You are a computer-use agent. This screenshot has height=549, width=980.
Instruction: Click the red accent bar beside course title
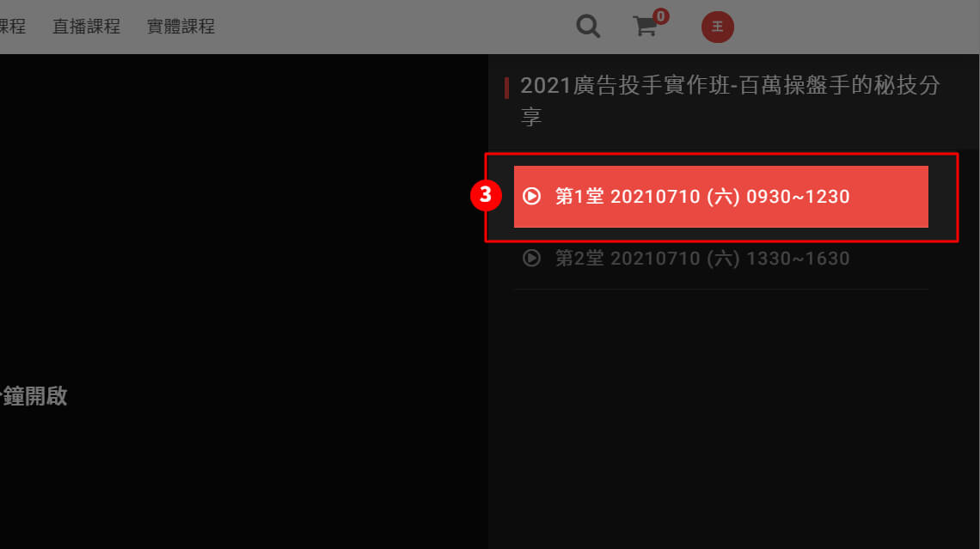pyautogui.click(x=506, y=88)
